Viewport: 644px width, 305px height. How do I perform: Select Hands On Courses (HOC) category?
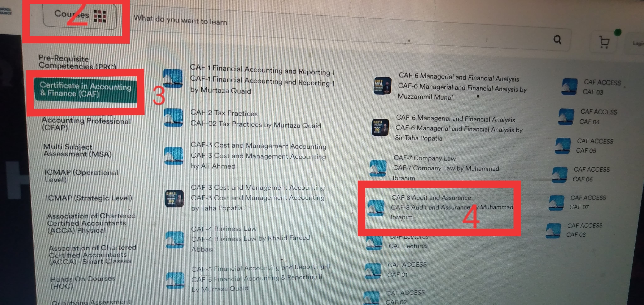point(83,282)
